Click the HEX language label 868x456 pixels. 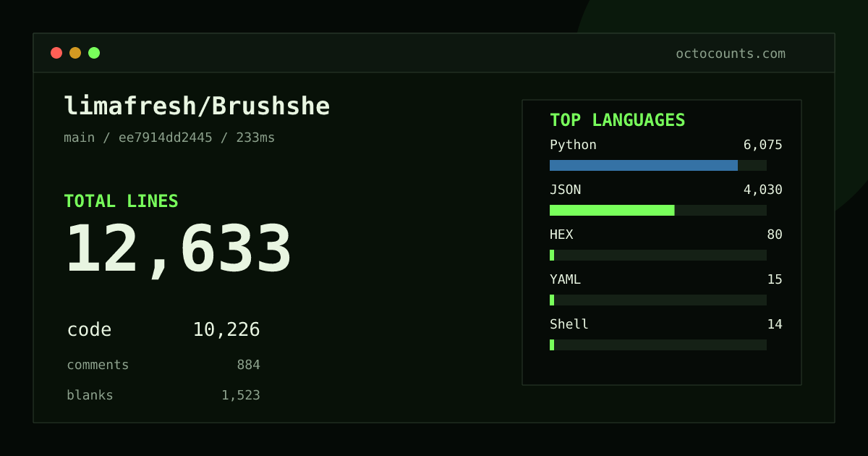click(x=561, y=235)
